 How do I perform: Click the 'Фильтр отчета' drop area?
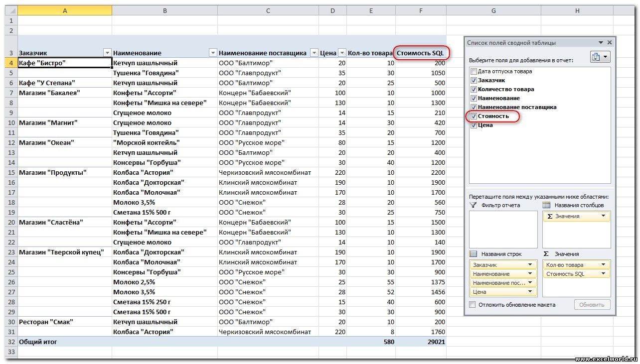[x=503, y=229]
